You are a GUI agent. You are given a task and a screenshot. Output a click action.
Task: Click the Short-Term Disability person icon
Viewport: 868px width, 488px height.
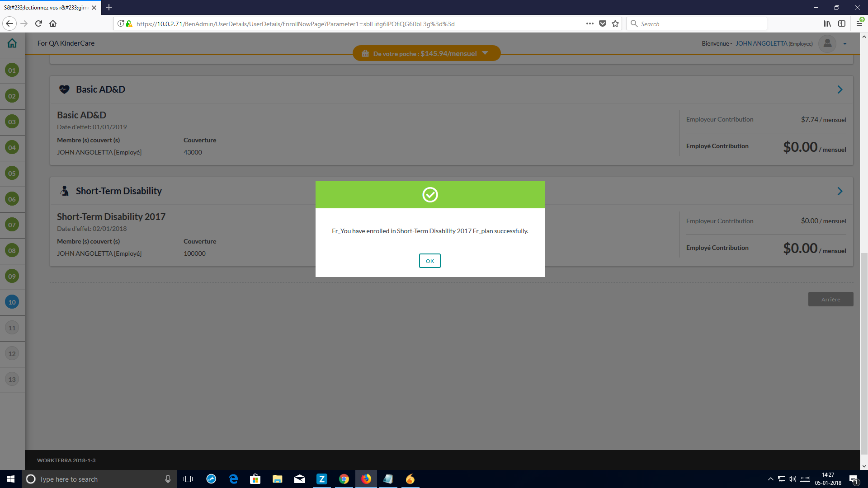click(x=65, y=191)
